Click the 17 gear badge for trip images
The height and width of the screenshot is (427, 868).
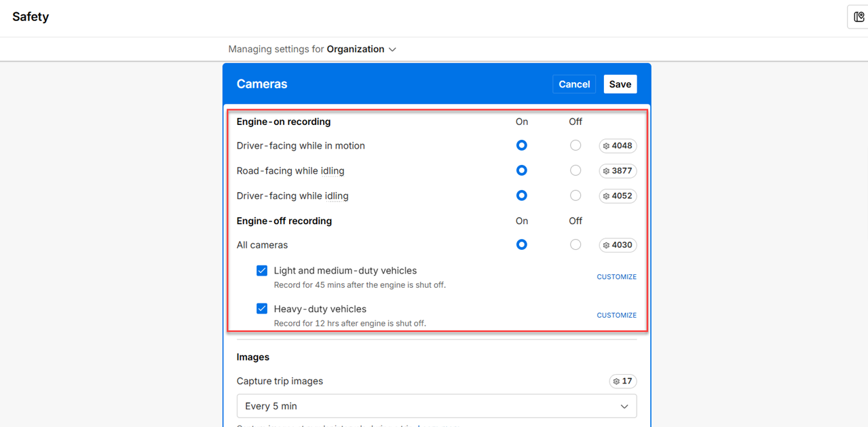point(622,382)
